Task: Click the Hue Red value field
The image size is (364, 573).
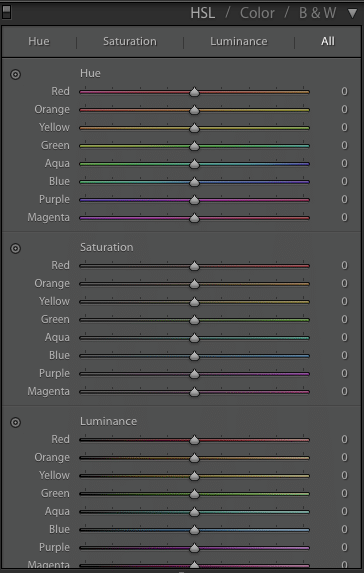Action: (344, 91)
